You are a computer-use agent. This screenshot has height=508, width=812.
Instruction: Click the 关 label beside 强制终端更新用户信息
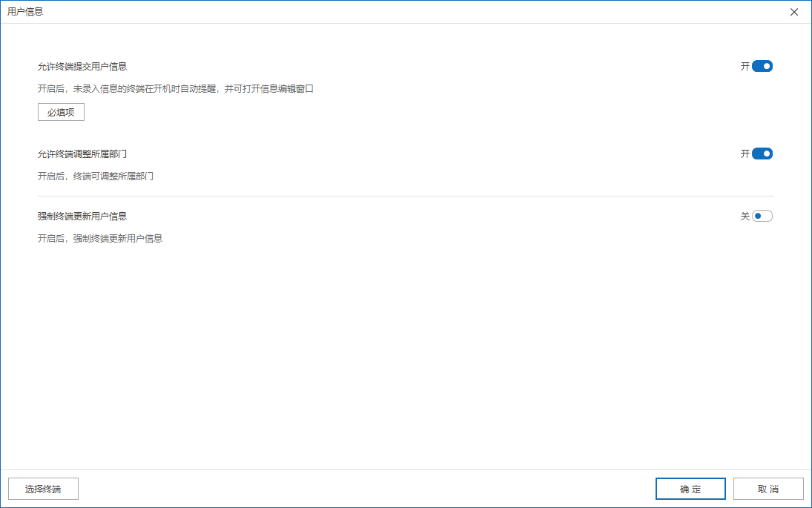pyautogui.click(x=745, y=216)
